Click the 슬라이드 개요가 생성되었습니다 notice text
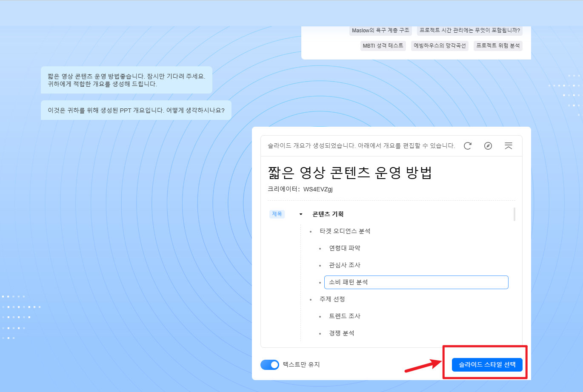Screen dimensions: 583x392 pyautogui.click(x=361, y=146)
